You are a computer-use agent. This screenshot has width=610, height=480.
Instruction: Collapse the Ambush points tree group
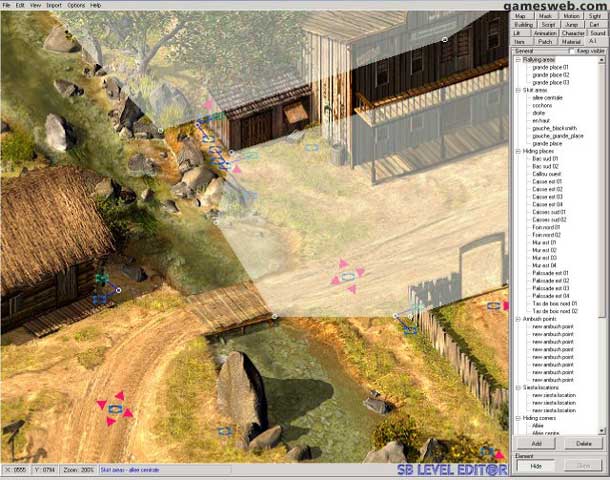click(x=517, y=319)
